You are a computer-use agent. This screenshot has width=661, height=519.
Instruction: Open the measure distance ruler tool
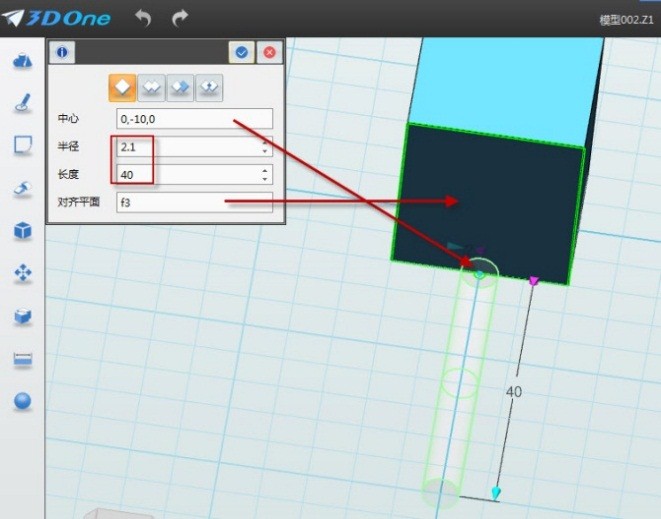tap(22, 359)
